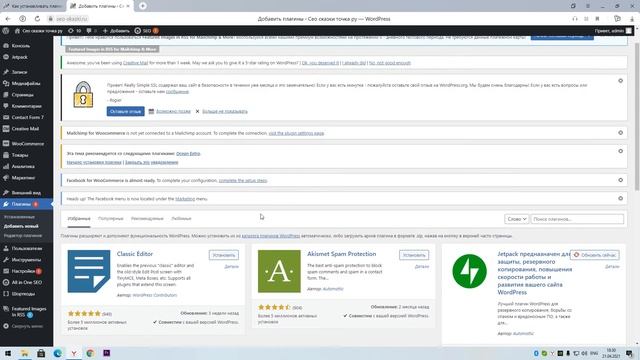Open Привет, admin account menu
This screenshot has height=360, width=640.
click(613, 31)
